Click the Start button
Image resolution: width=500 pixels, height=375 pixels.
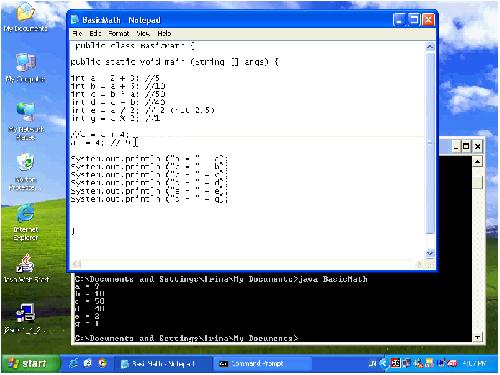30,363
